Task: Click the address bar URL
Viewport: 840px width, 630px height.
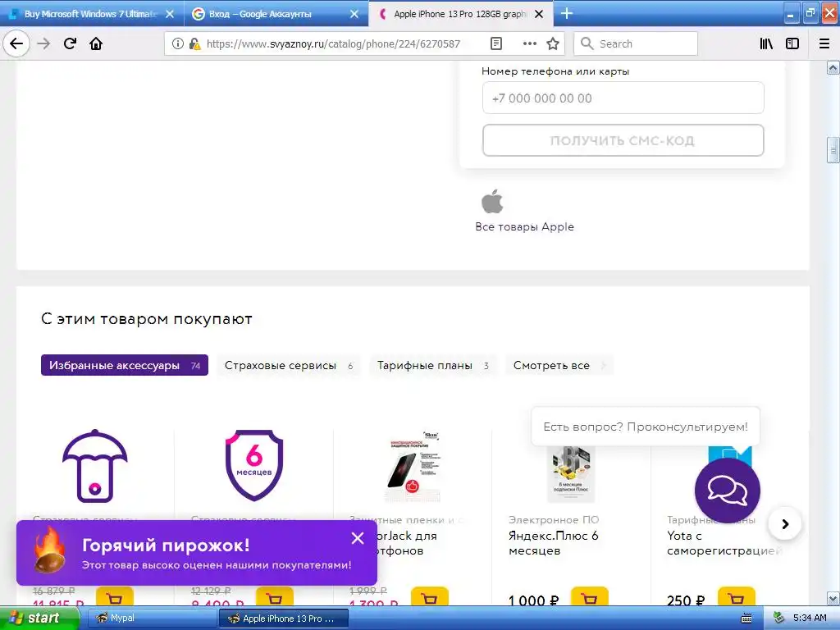Action: click(333, 44)
